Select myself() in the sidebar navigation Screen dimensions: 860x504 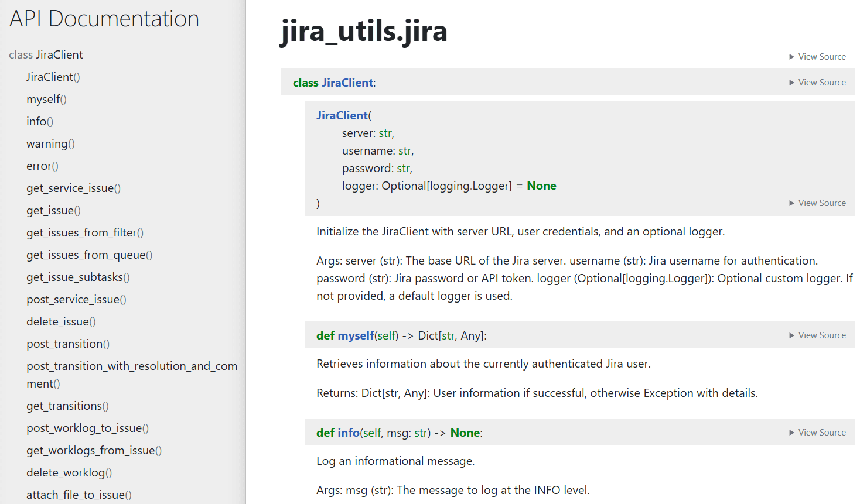pos(46,99)
